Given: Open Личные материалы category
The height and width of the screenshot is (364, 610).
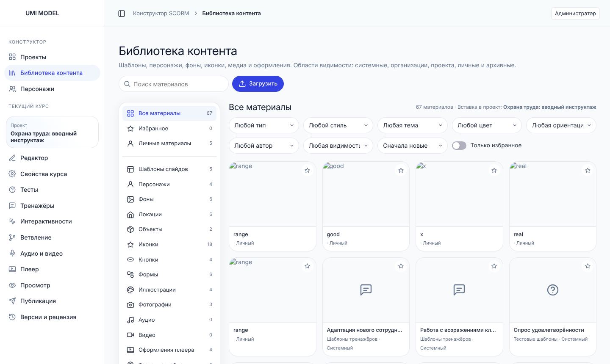Looking at the screenshot, I should tap(169, 143).
